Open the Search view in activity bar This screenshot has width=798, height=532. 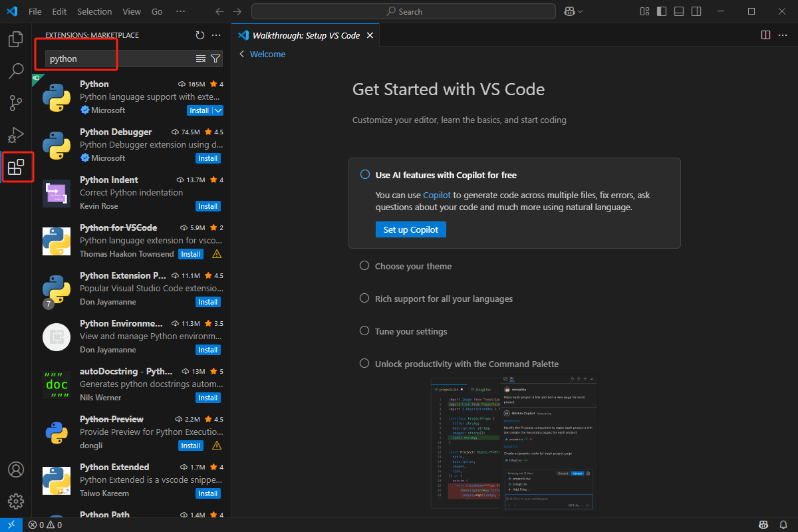tap(16, 70)
